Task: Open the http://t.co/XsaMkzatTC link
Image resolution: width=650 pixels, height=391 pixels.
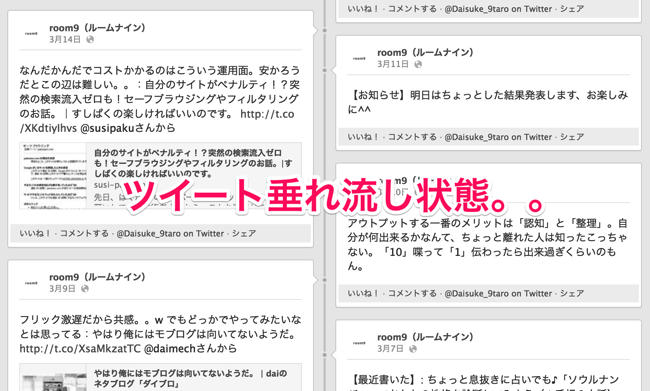Action: 80,349
